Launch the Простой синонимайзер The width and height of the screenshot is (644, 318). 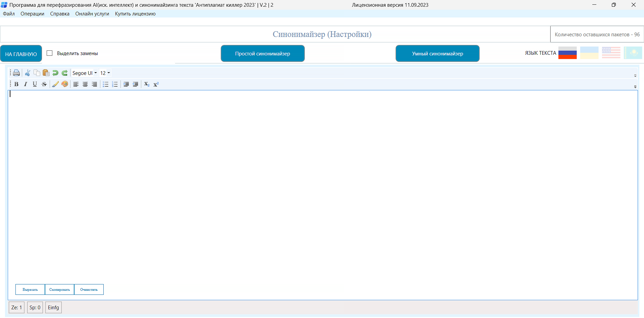262,54
